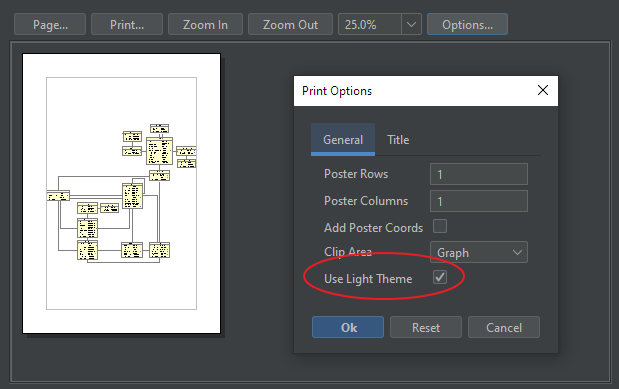Click the Print Options dialog title

[337, 91]
